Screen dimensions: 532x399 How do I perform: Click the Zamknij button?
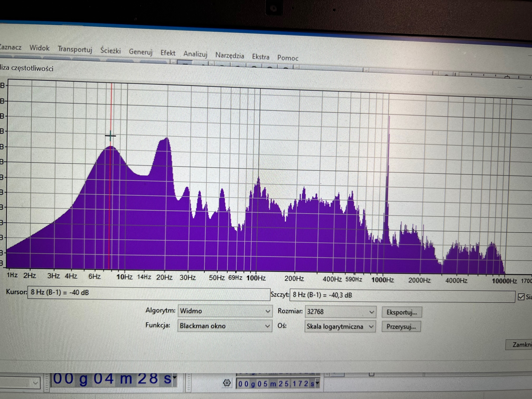(x=520, y=345)
